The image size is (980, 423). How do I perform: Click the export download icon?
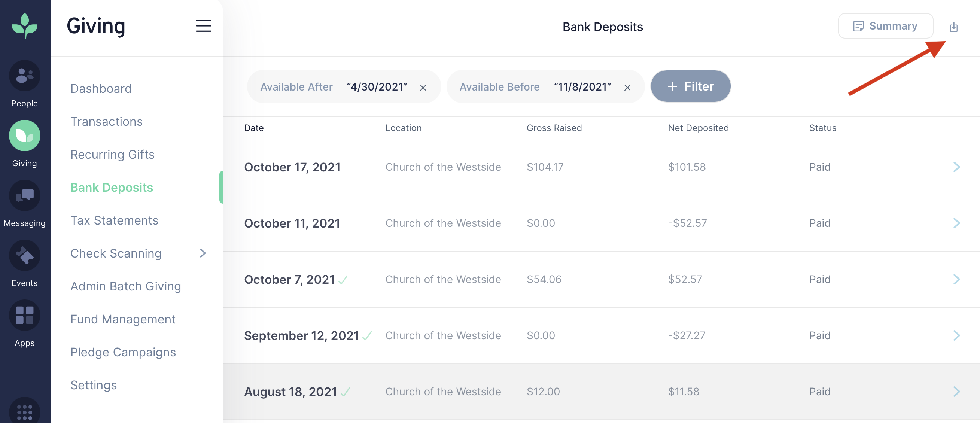954,27
